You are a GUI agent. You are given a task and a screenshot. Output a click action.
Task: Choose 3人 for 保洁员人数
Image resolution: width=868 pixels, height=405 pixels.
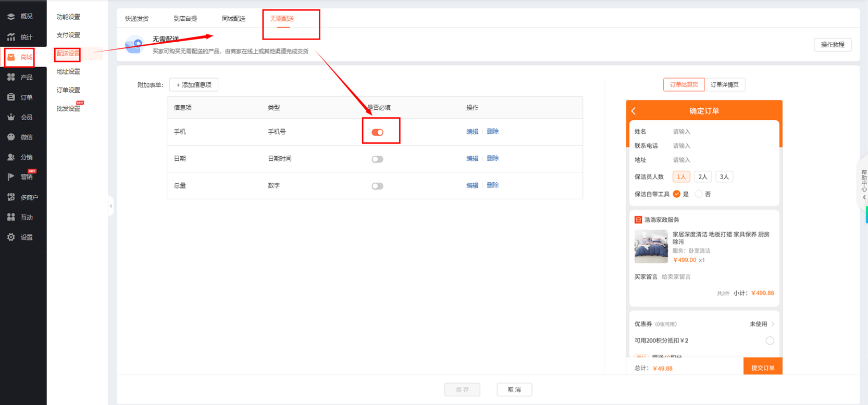tap(724, 177)
